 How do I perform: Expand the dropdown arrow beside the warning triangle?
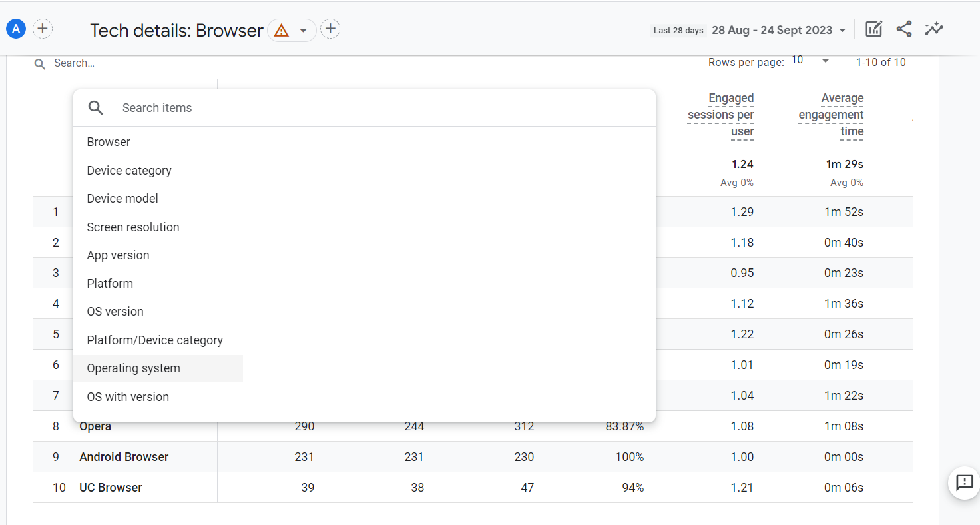(x=304, y=31)
